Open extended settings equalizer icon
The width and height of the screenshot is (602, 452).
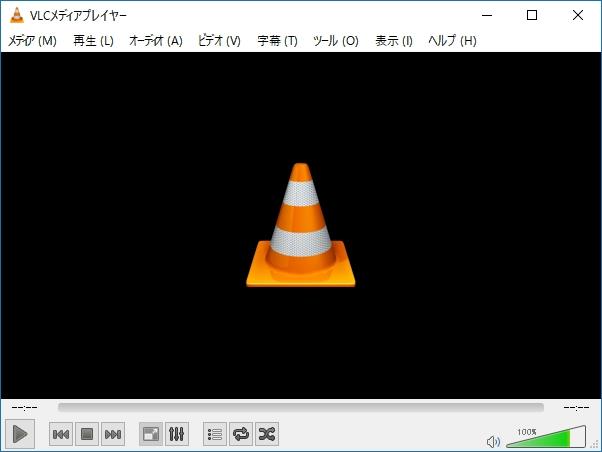pyautogui.click(x=177, y=434)
